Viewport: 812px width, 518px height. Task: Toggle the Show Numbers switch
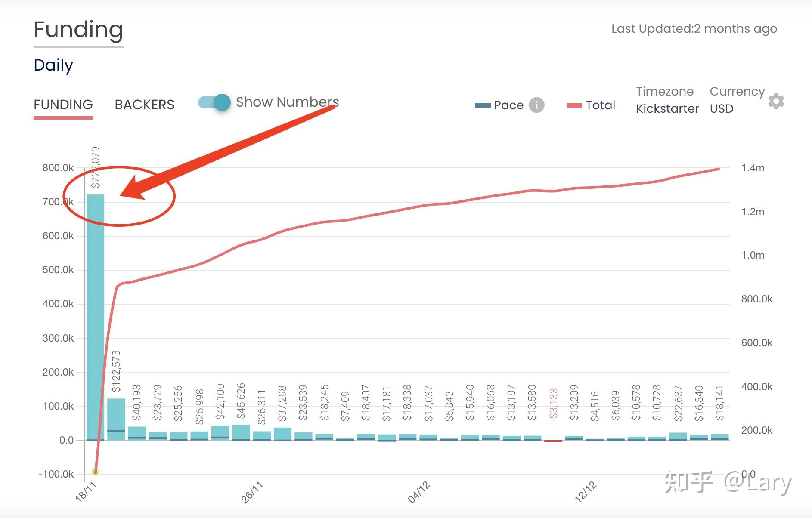[x=215, y=102]
